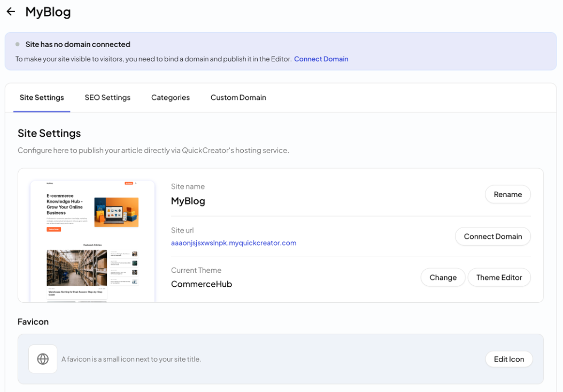Click the gray status dot in banner
Screen dimensions: 563x392
click(x=17, y=44)
